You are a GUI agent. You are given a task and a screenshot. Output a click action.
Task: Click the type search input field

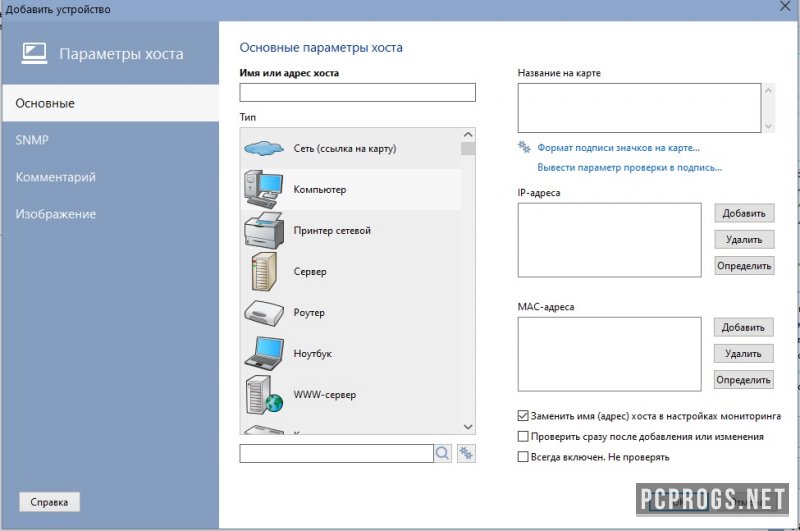[336, 453]
